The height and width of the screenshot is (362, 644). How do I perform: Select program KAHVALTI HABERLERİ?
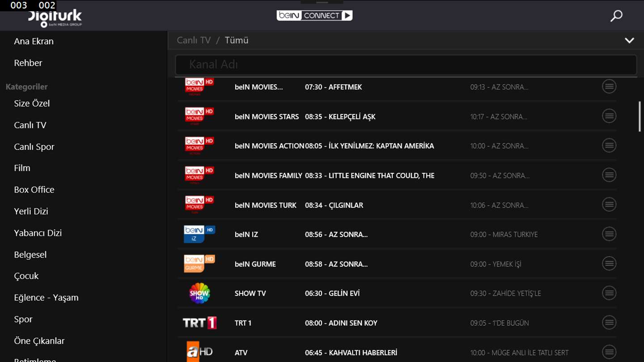click(363, 353)
